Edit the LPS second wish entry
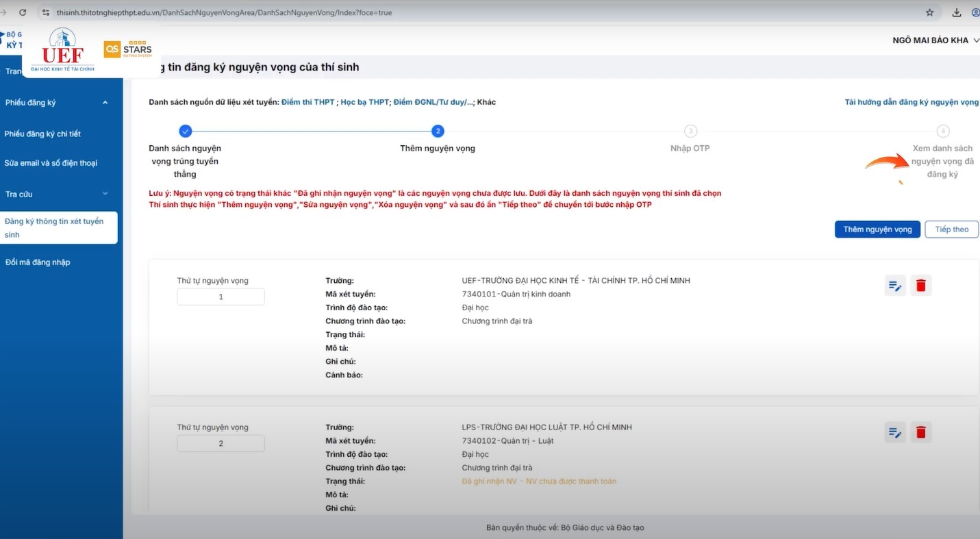 894,432
